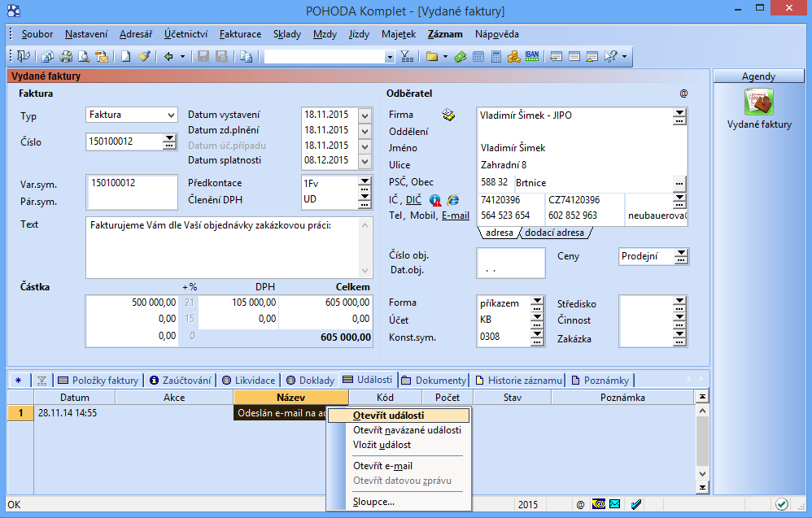Switch to the Položky faktury tab
The width and height of the screenshot is (812, 518).
[98, 381]
